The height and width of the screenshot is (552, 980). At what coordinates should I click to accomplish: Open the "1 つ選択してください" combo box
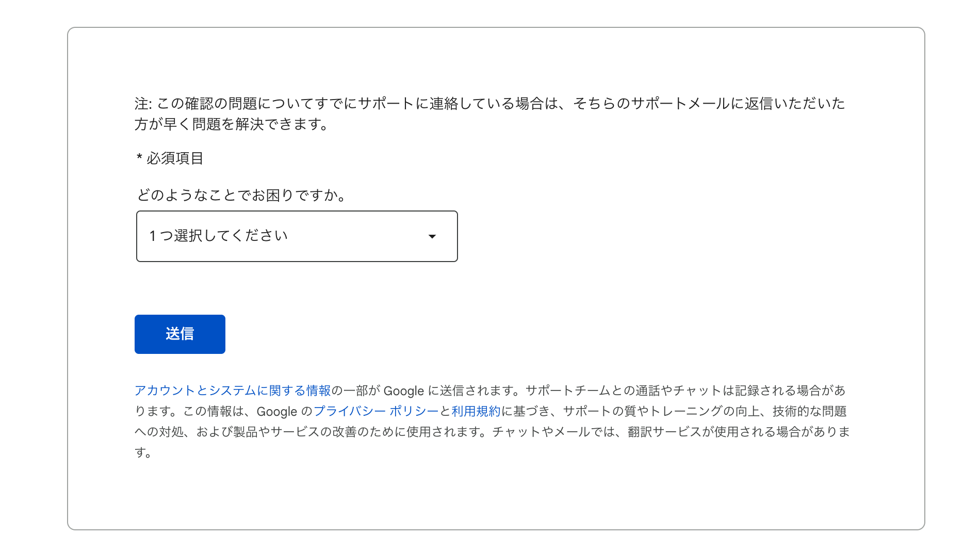coord(297,236)
